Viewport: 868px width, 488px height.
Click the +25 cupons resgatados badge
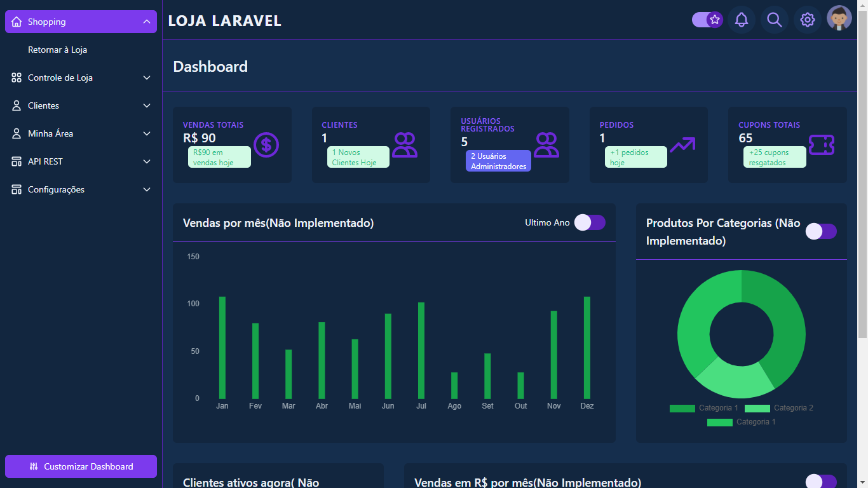tap(775, 157)
